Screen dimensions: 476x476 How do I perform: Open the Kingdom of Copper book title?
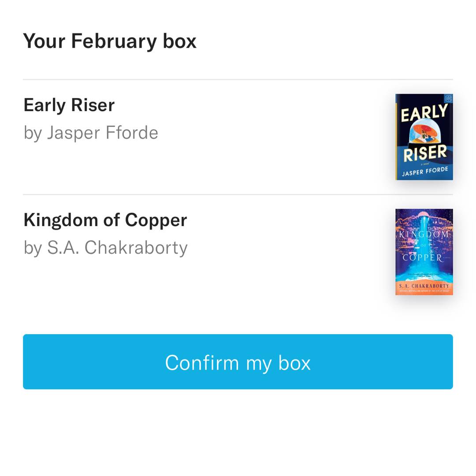click(x=105, y=219)
